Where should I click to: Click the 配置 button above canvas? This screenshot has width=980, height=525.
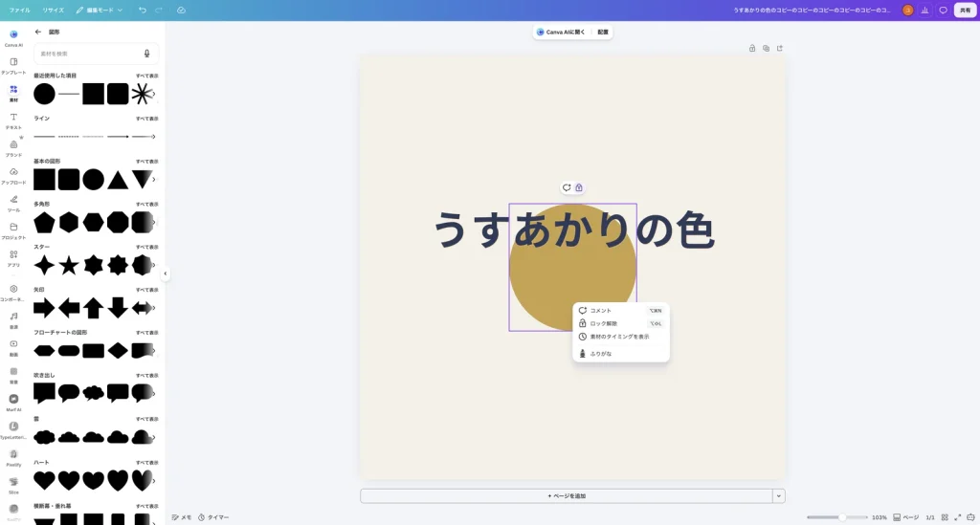coord(603,32)
